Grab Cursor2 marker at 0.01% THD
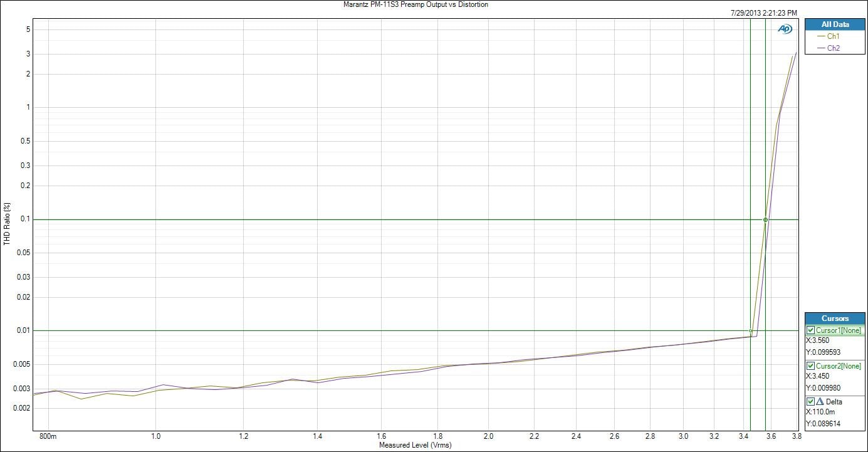 click(x=750, y=330)
